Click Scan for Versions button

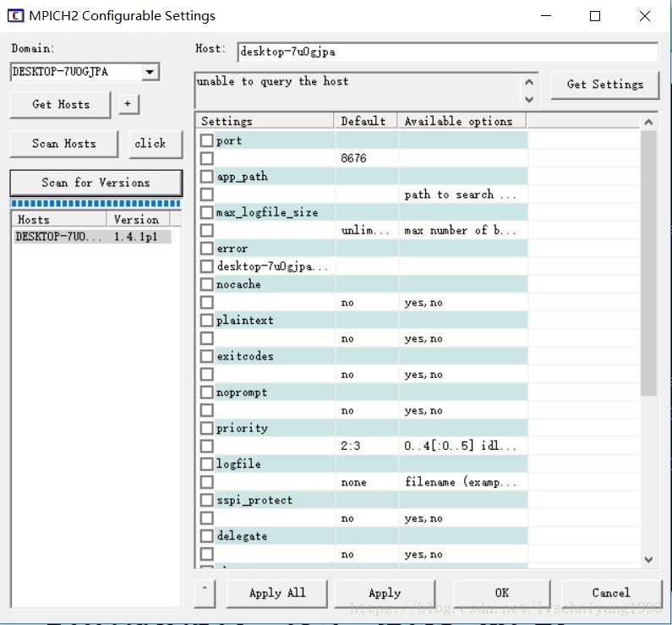96,183
